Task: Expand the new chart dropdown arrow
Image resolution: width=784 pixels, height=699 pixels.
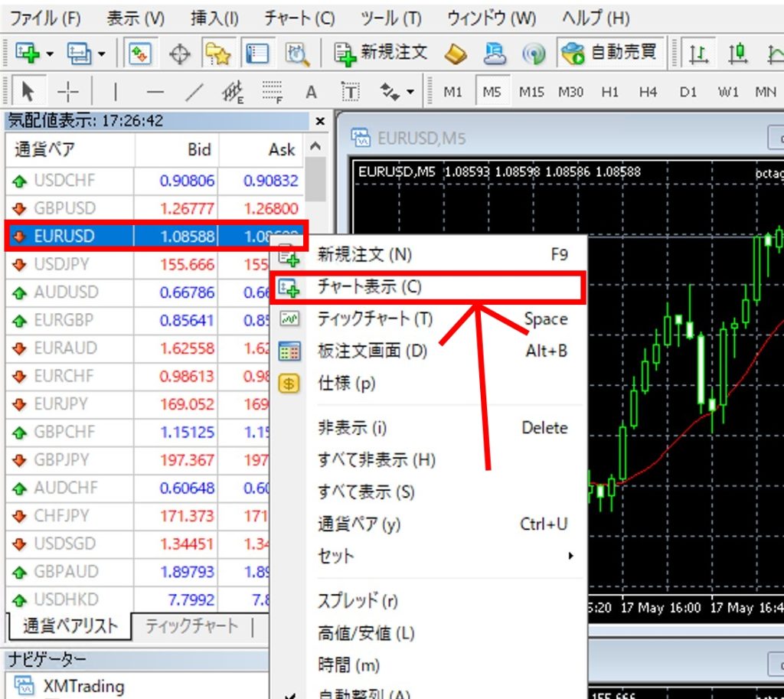Action: click(x=50, y=54)
